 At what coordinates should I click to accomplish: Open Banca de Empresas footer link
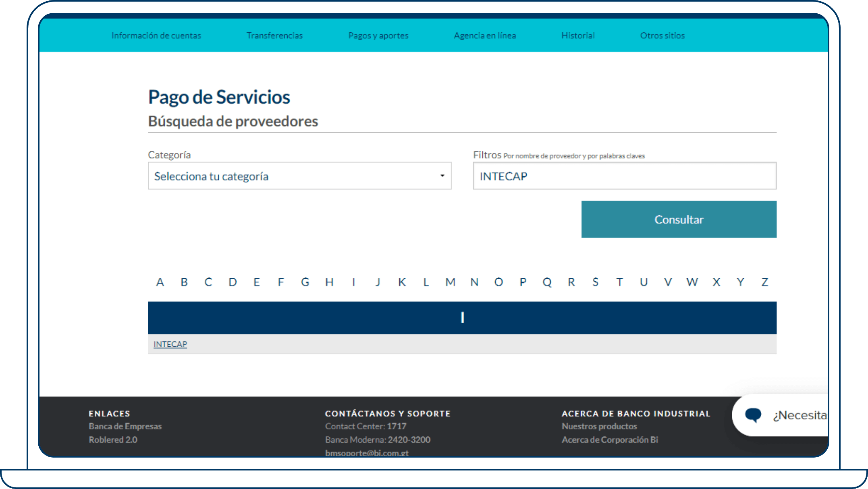click(125, 426)
